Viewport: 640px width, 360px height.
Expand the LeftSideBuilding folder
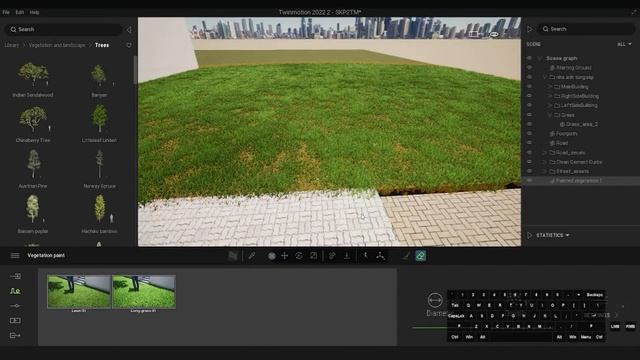tap(550, 105)
